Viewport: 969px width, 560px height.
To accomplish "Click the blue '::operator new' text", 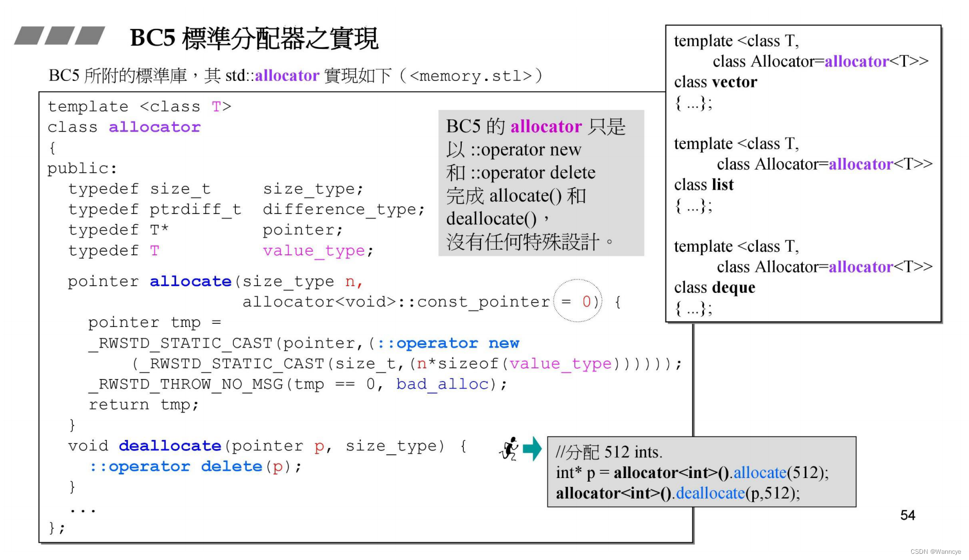I will click(448, 343).
